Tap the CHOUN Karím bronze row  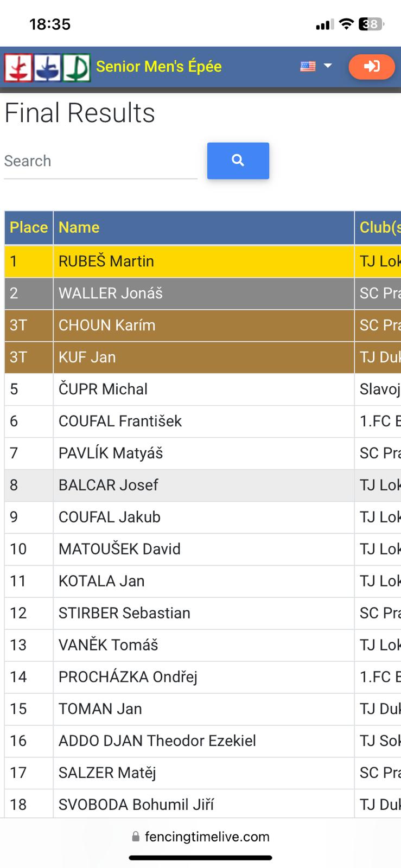pyautogui.click(x=202, y=325)
